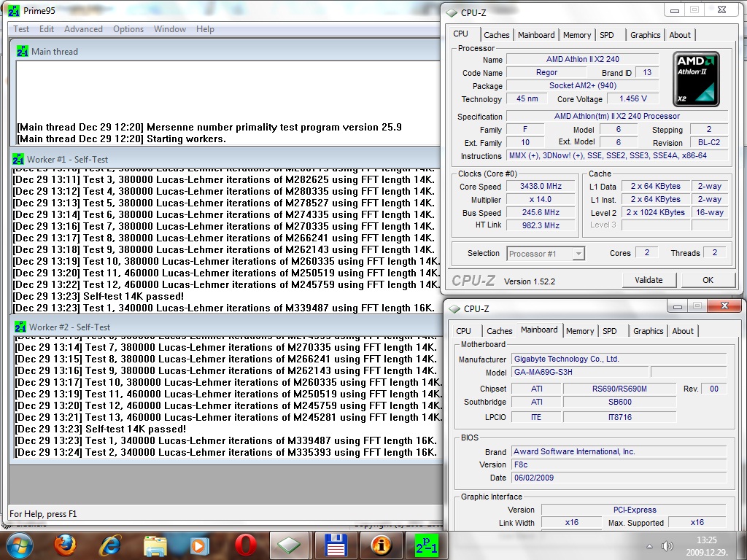The image size is (747, 560).
Task: Click the Prime95 title bar icon
Action: 14,10
